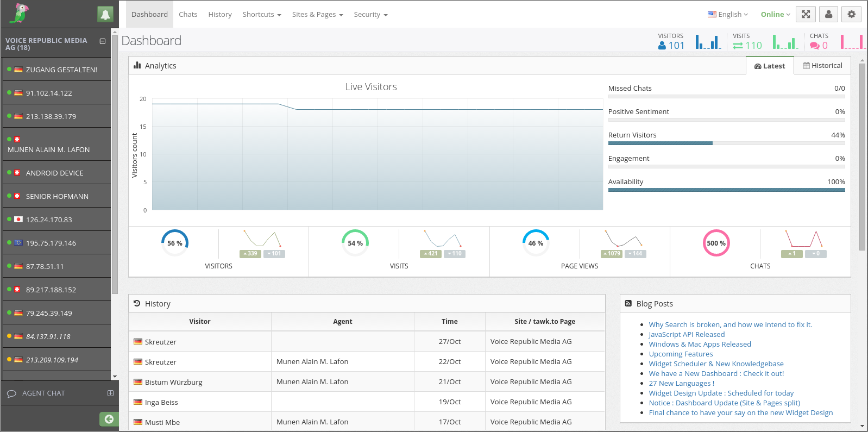The width and height of the screenshot is (868, 432).
Task: Click the notification bell icon
Action: (105, 14)
